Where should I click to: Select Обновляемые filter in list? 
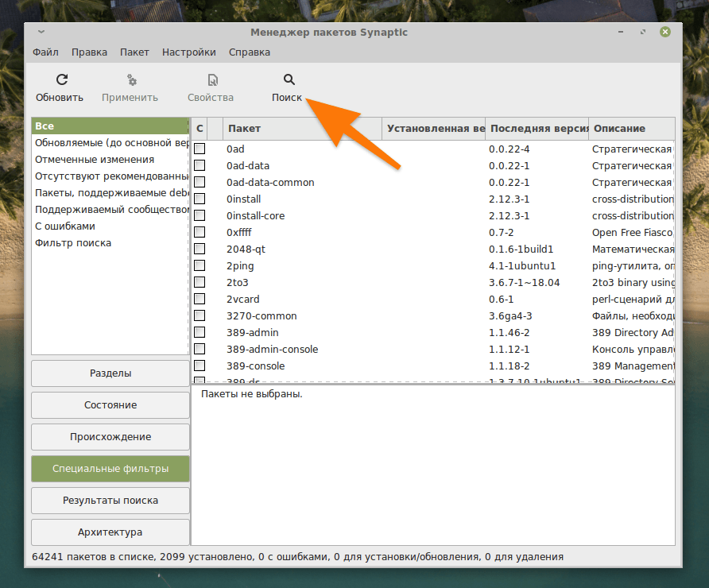[x=110, y=143]
